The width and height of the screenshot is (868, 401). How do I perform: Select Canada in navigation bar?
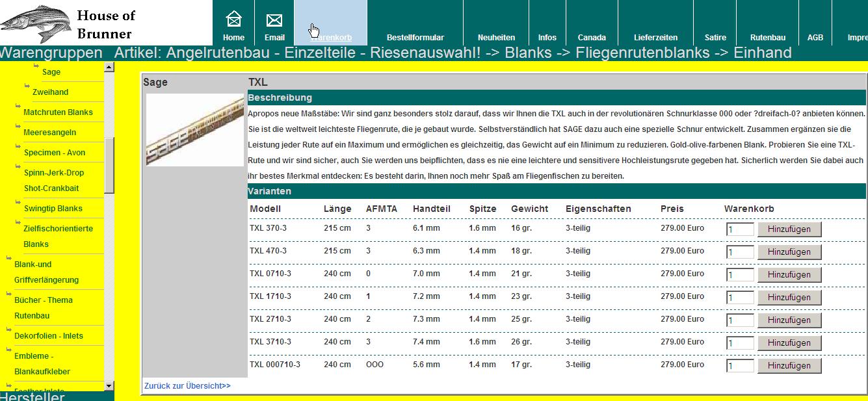pos(592,38)
